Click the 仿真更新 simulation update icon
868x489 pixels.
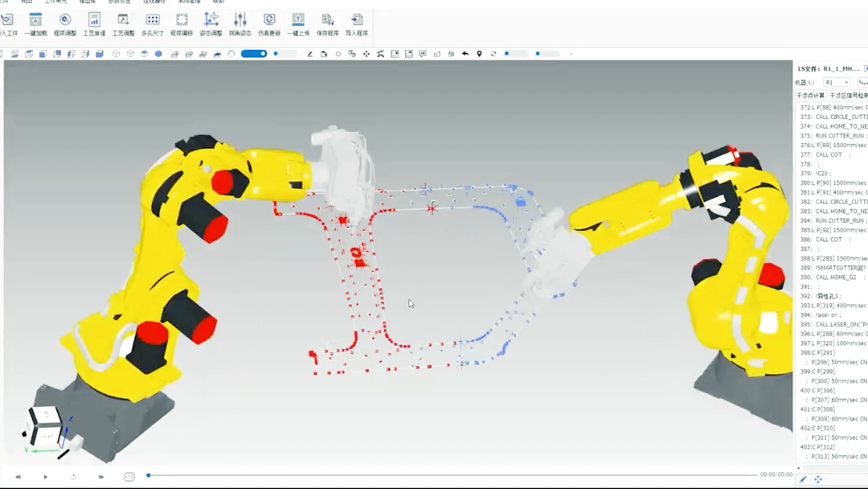click(269, 24)
